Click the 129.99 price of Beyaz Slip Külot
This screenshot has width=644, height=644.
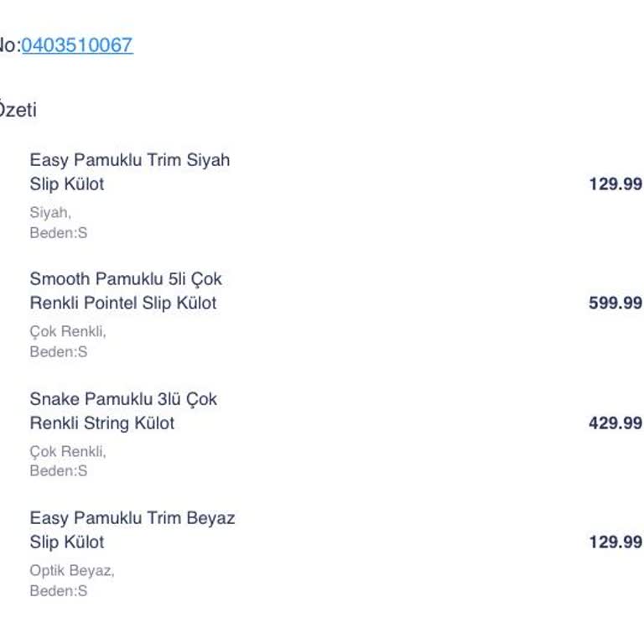point(615,542)
